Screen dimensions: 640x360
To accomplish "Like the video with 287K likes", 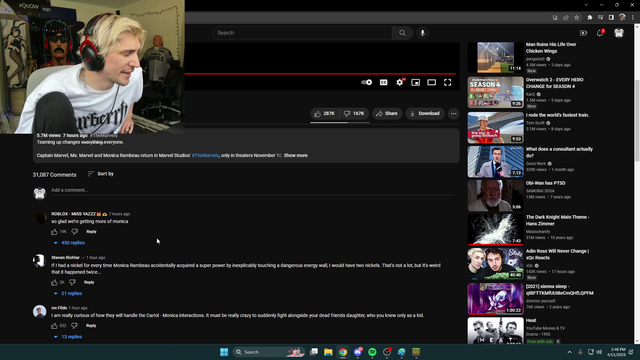I will coord(325,113).
